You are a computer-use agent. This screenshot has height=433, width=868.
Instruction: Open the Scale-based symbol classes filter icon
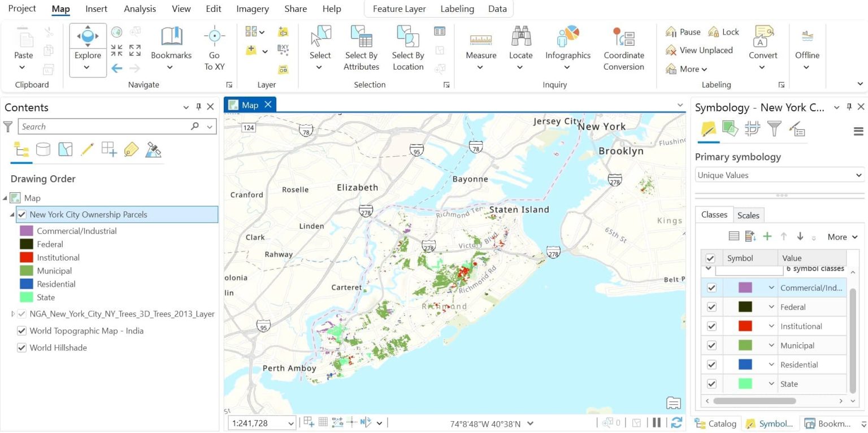tap(752, 129)
